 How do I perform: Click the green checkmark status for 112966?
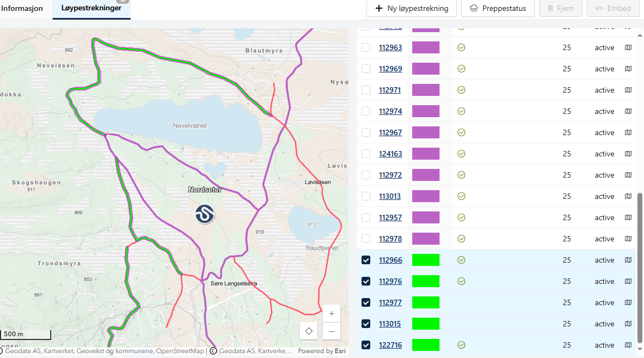point(461,260)
